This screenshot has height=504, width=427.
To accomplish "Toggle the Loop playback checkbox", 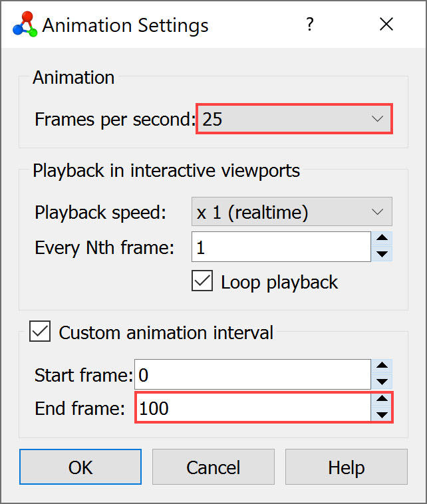I will pyautogui.click(x=202, y=281).
